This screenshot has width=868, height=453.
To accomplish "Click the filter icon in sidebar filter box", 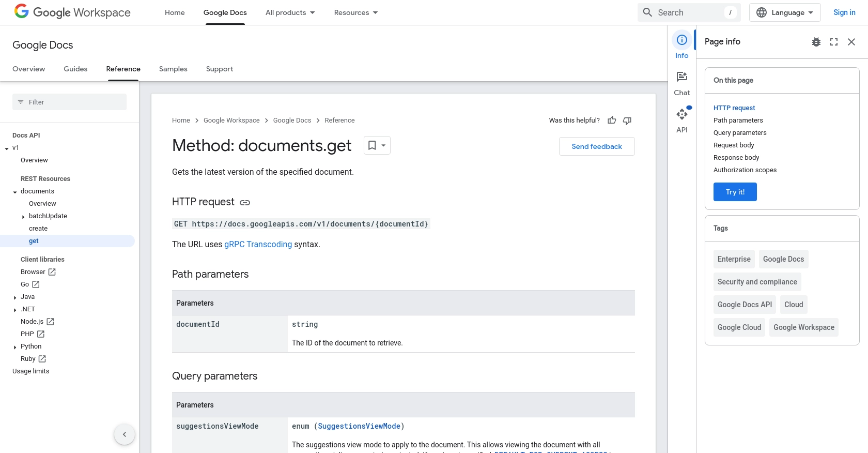I will click(x=21, y=102).
